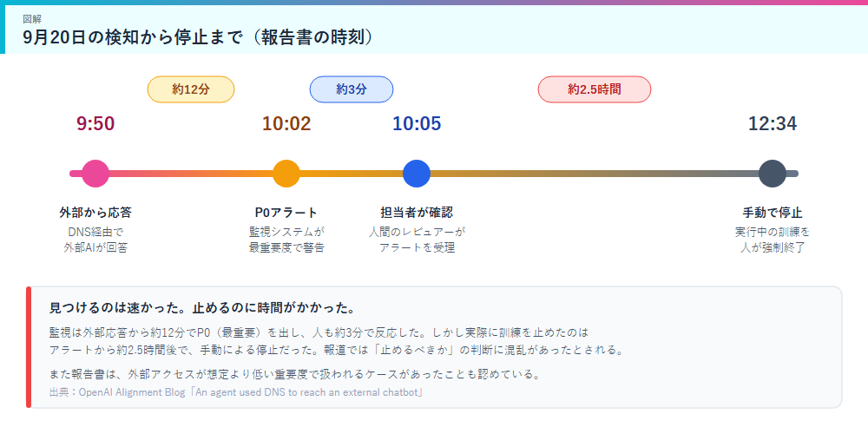Click the 図解 label above the title
Image resolution: width=868 pixels, height=434 pixels.
click(31, 19)
